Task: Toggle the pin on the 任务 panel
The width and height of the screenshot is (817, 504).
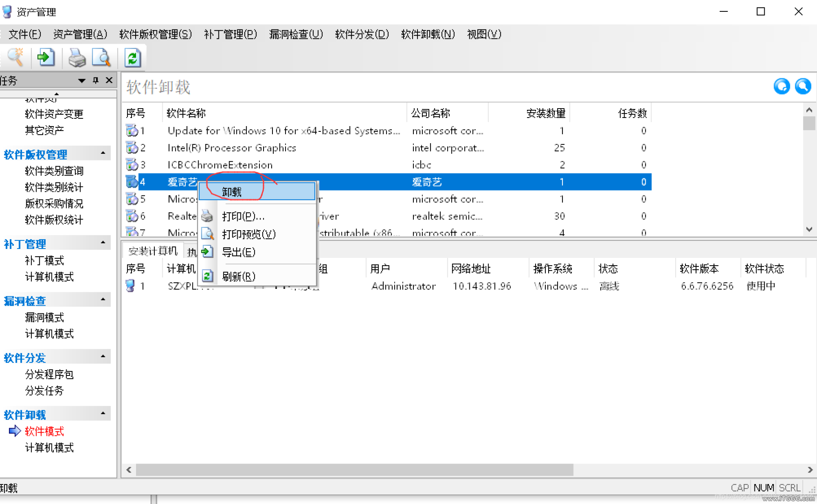Action: point(96,80)
